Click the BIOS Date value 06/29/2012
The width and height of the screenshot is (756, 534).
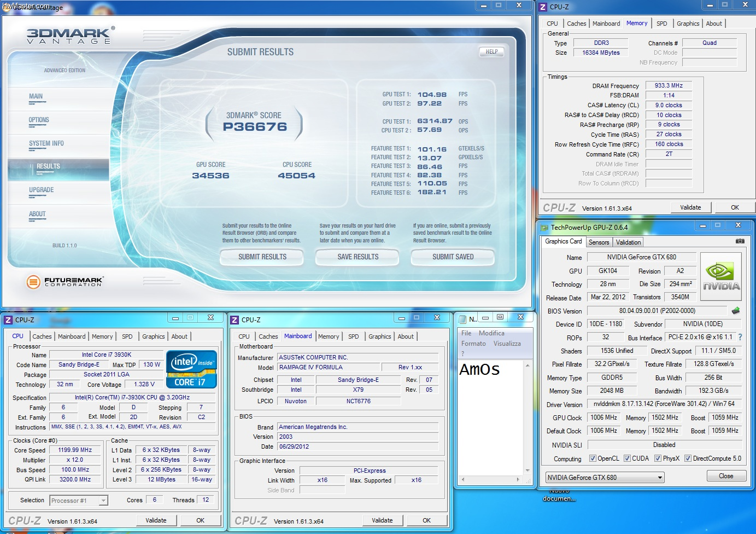[358, 446]
